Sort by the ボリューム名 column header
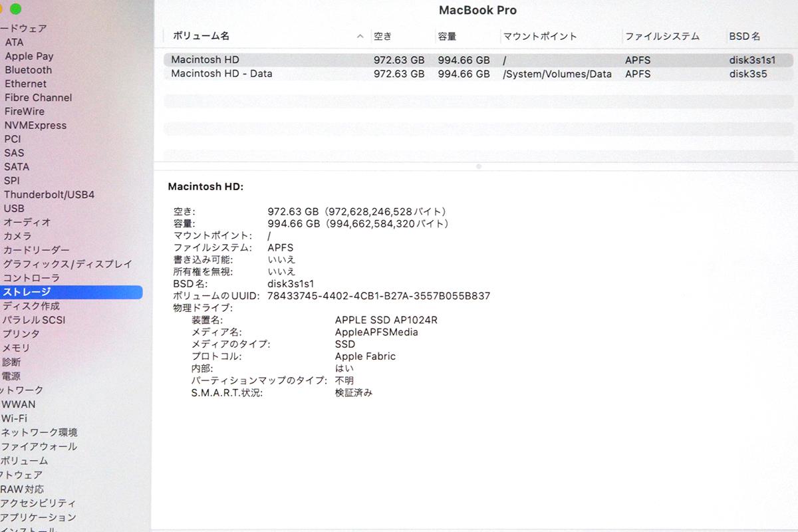Viewport: 798px width, 532px height. coord(201,36)
